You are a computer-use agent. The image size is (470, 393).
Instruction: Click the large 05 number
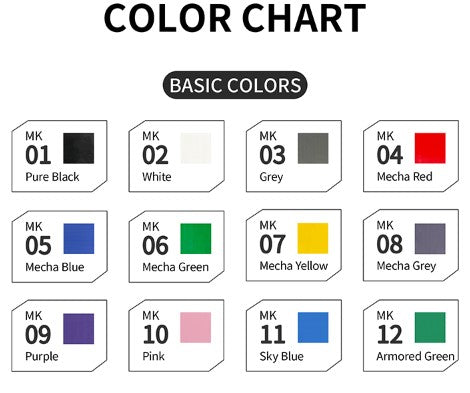38,245
